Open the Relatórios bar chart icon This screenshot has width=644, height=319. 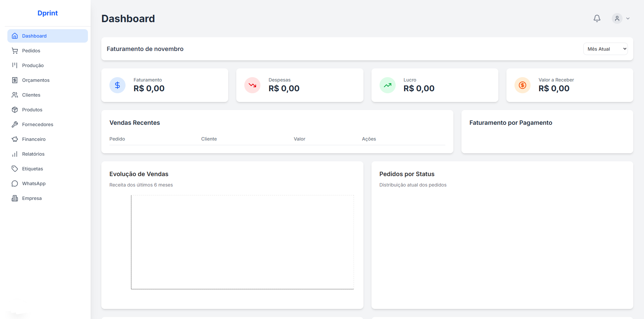(x=15, y=154)
